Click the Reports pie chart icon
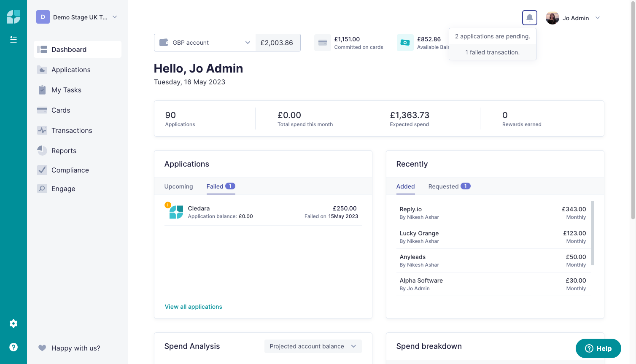This screenshot has width=636, height=364. (x=42, y=151)
